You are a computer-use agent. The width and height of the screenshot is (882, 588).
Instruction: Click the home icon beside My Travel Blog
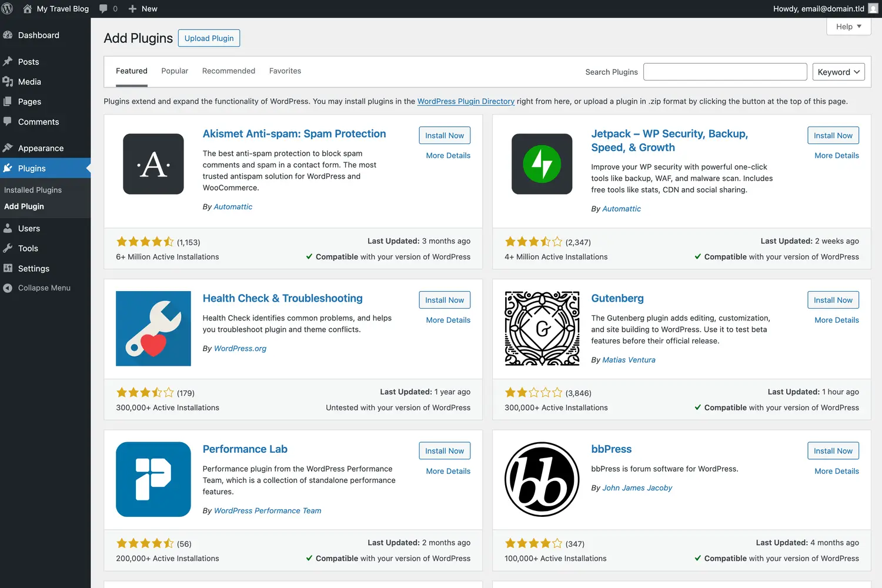click(27, 9)
